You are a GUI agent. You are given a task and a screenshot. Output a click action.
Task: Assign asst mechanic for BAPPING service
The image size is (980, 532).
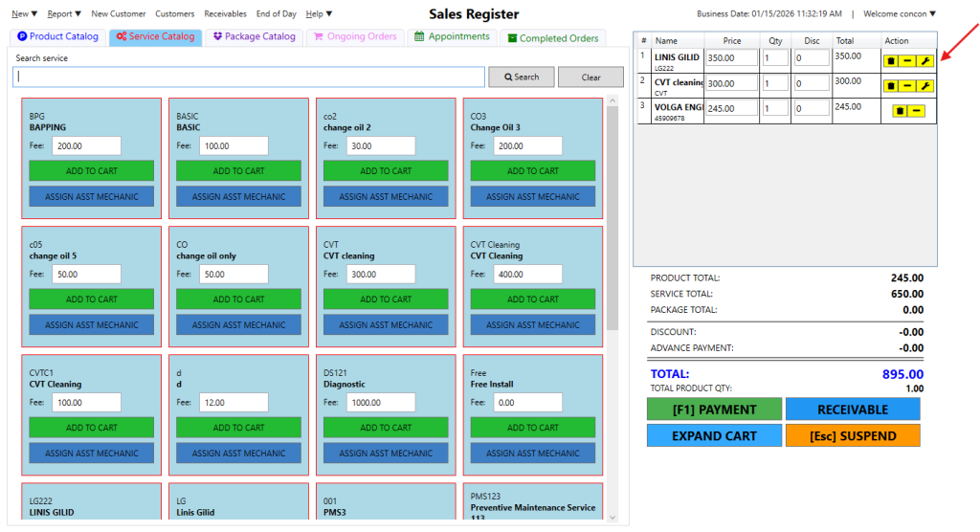pyautogui.click(x=92, y=197)
